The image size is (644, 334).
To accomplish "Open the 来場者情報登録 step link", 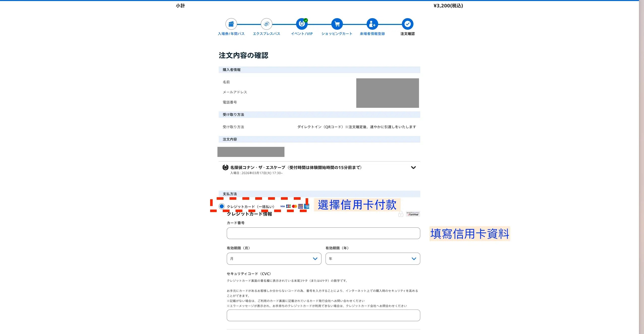I will click(x=372, y=34).
